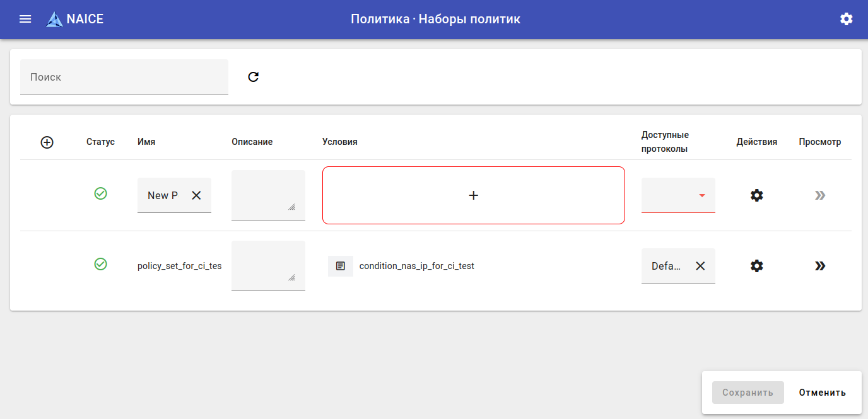Open the Default protocols dropdown in second row

click(x=667, y=266)
